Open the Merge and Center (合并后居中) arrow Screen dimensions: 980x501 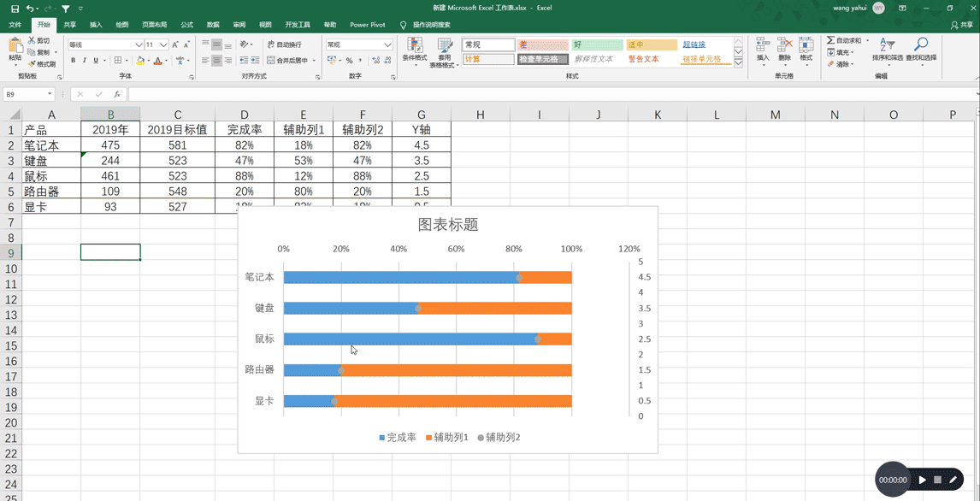[x=315, y=61]
